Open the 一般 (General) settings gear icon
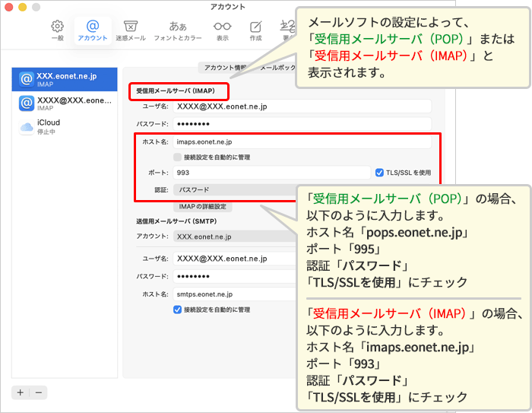This screenshot has width=532, height=413. tap(57, 30)
